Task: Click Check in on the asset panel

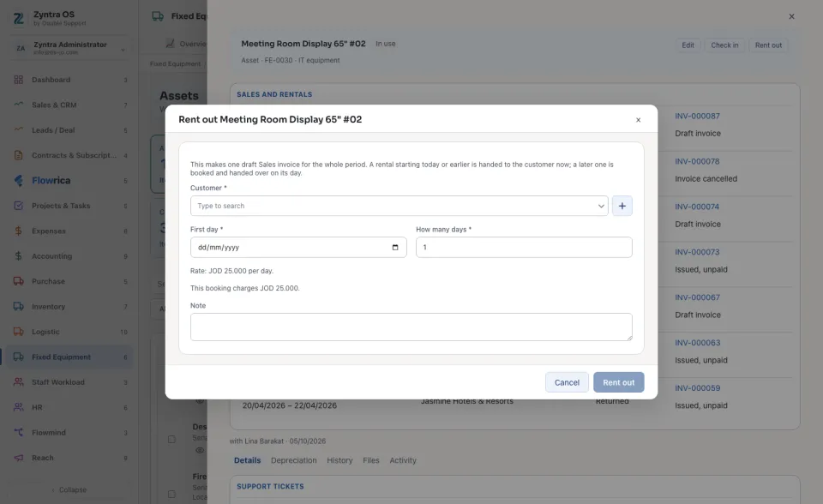Action: coord(724,45)
